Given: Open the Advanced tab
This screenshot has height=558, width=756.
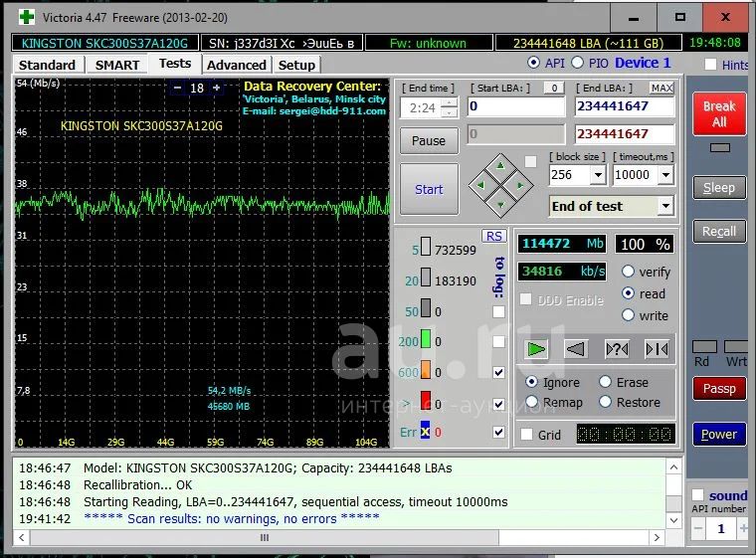Looking at the screenshot, I should 236,65.
